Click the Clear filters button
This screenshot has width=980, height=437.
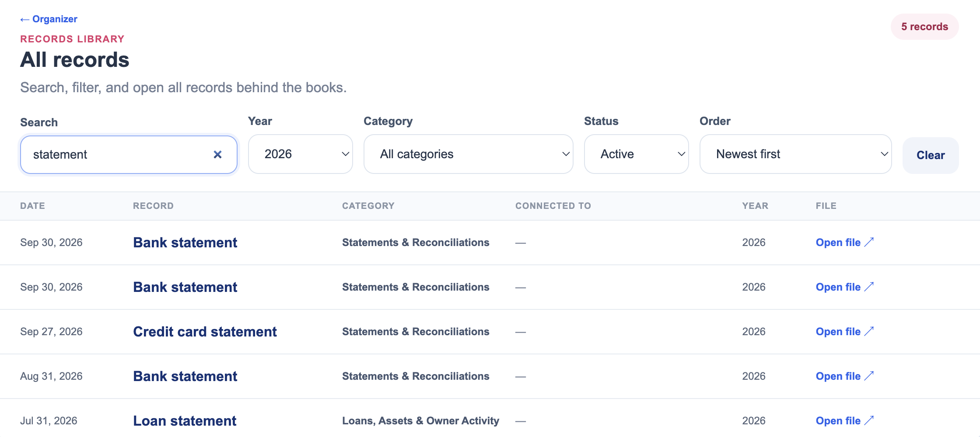tap(931, 155)
